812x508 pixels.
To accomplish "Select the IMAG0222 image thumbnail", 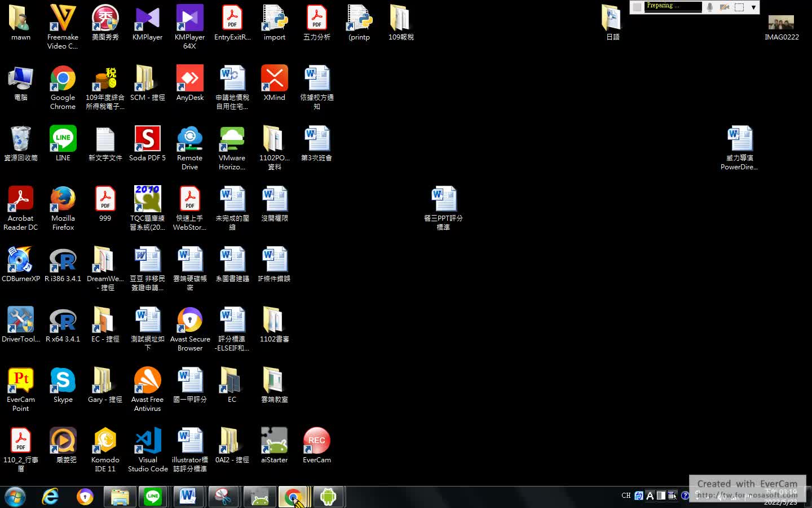I will 781,23.
